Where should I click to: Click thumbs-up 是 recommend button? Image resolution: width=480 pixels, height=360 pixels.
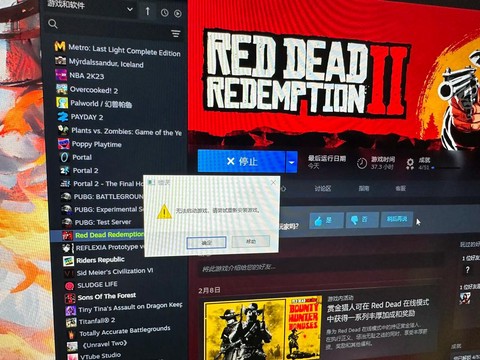pyautogui.click(x=326, y=220)
